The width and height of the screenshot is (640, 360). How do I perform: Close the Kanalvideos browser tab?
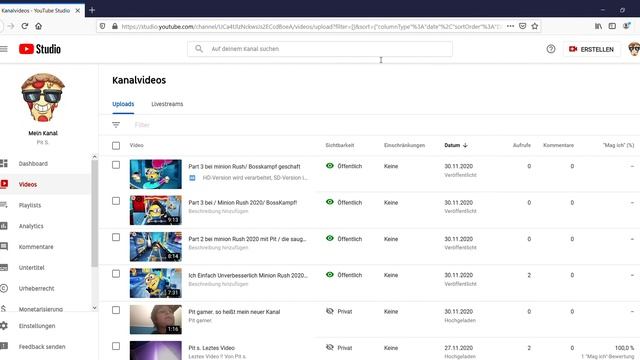point(78,11)
